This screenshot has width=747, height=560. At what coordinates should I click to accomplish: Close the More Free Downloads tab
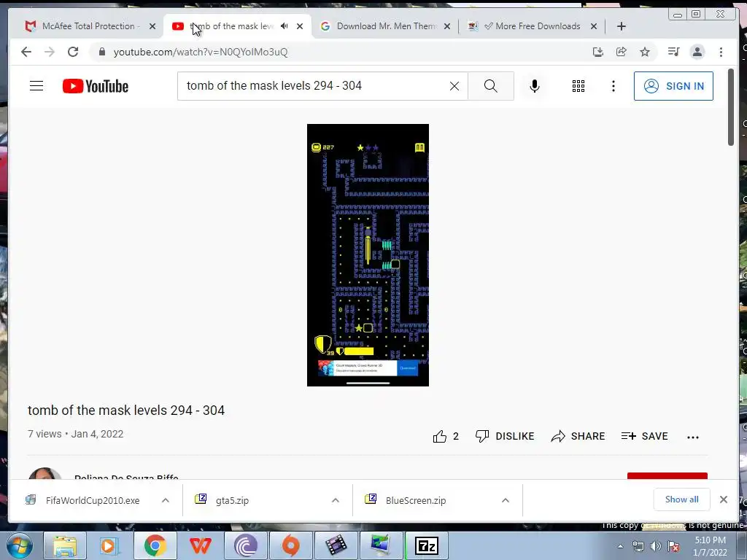594,26
